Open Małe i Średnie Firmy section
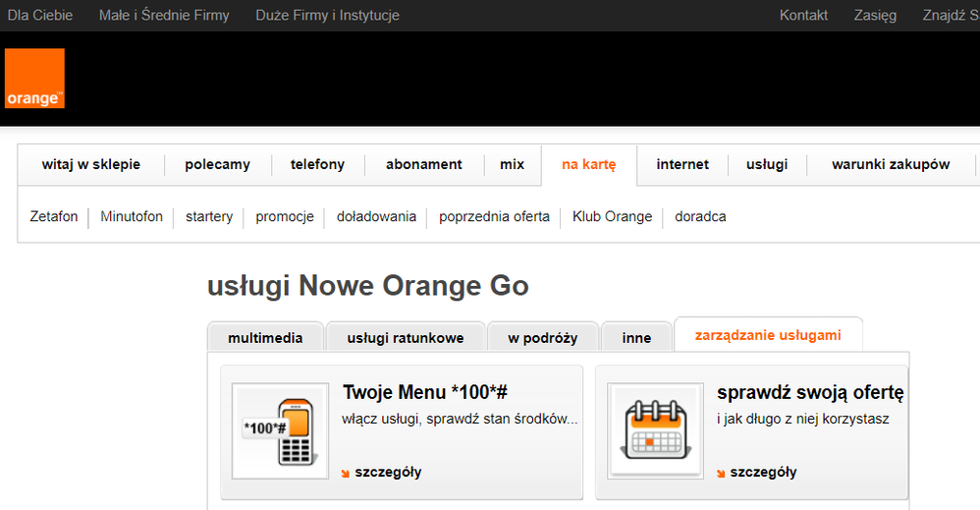This screenshot has width=980, height=510. pos(164,15)
